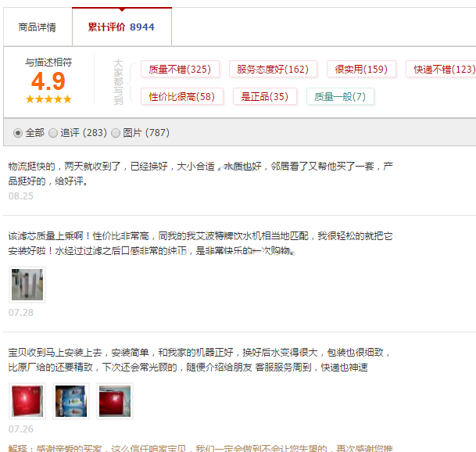Select the 性价比很高(58) tag
This screenshot has width=476, height=452.
(x=181, y=97)
